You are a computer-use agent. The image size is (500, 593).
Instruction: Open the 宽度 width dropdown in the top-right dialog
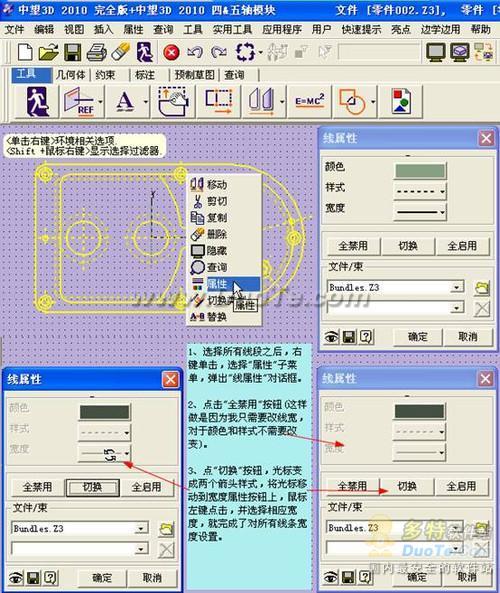[420, 212]
